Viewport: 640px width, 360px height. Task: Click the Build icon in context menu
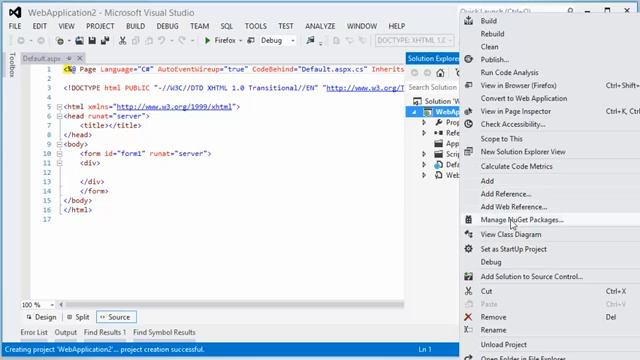pos(469,20)
